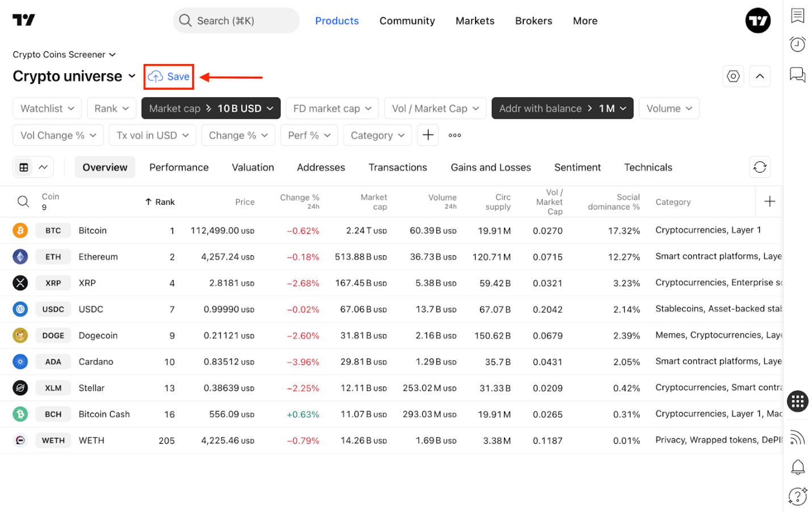812x512 pixels.
Task: Click the Cardano price 0.83512 USD
Action: coord(229,362)
